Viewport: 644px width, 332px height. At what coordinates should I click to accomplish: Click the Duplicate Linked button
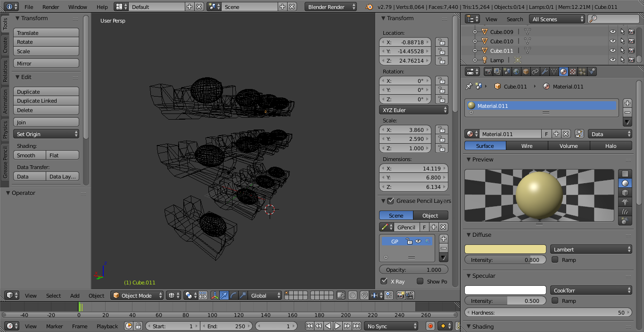pos(46,101)
